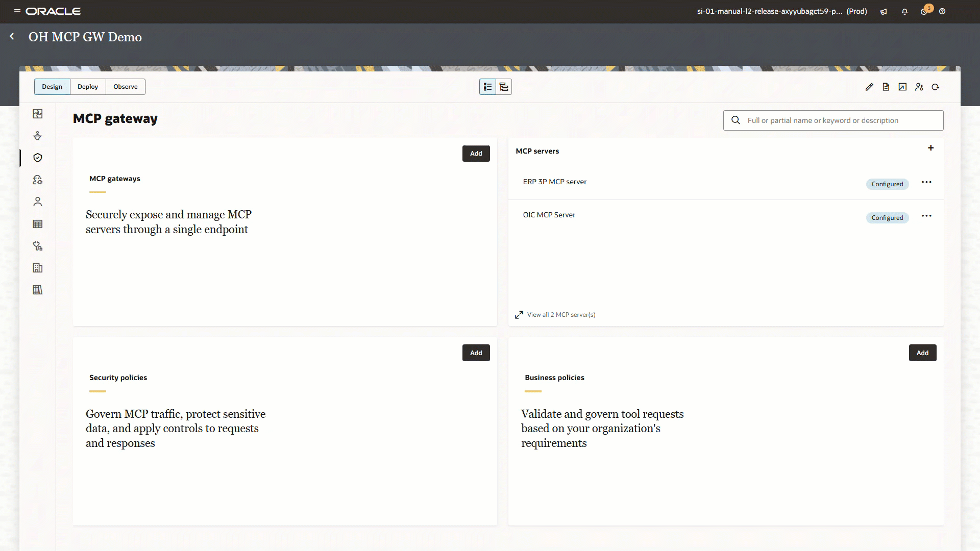Switch to the Deploy tab

point(88,87)
